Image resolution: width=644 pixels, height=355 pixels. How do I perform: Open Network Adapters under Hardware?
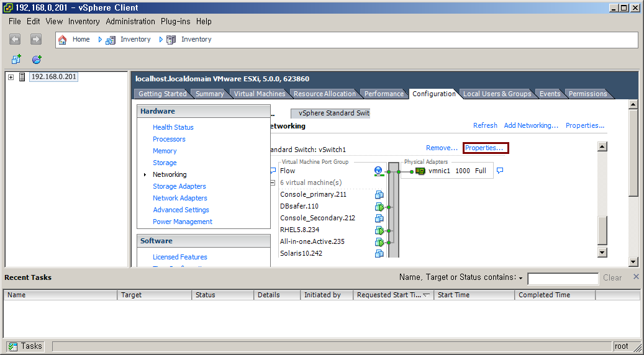(x=180, y=198)
